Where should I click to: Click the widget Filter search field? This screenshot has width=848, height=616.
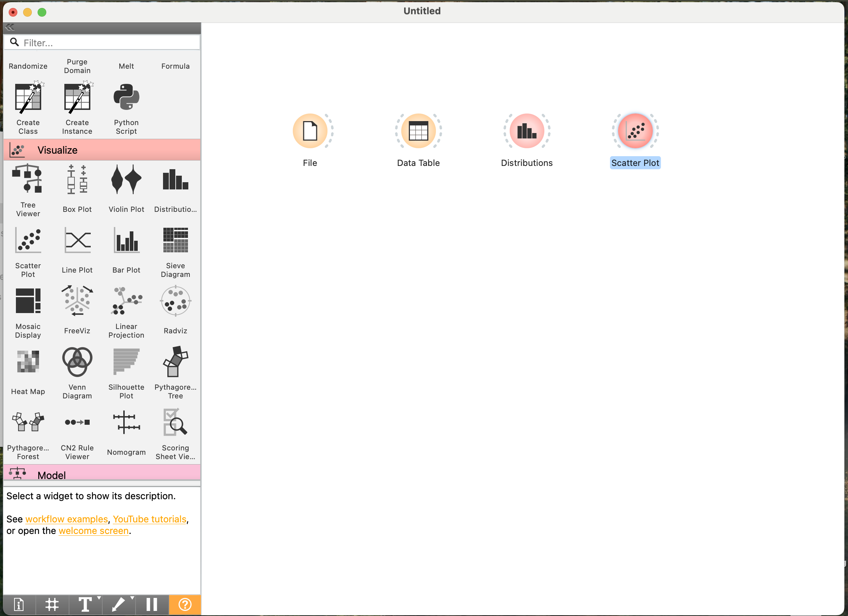point(108,43)
